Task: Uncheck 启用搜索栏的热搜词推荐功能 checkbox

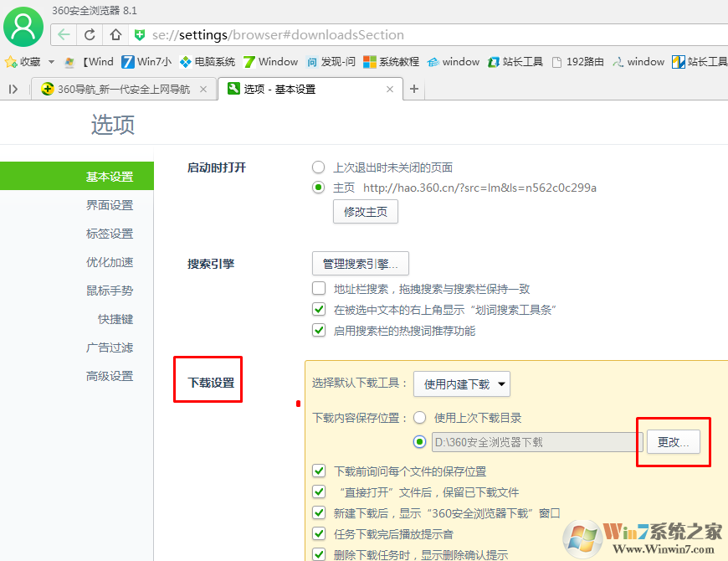Action: [x=319, y=331]
